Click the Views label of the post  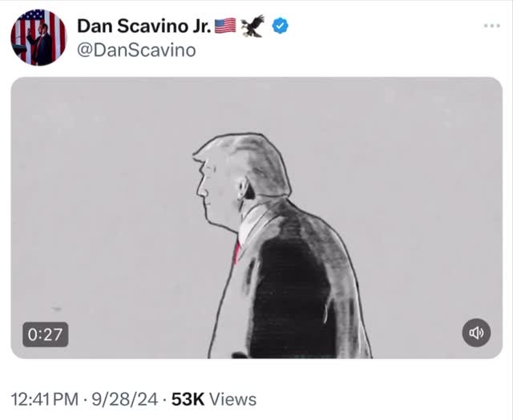pyautogui.click(x=235, y=398)
